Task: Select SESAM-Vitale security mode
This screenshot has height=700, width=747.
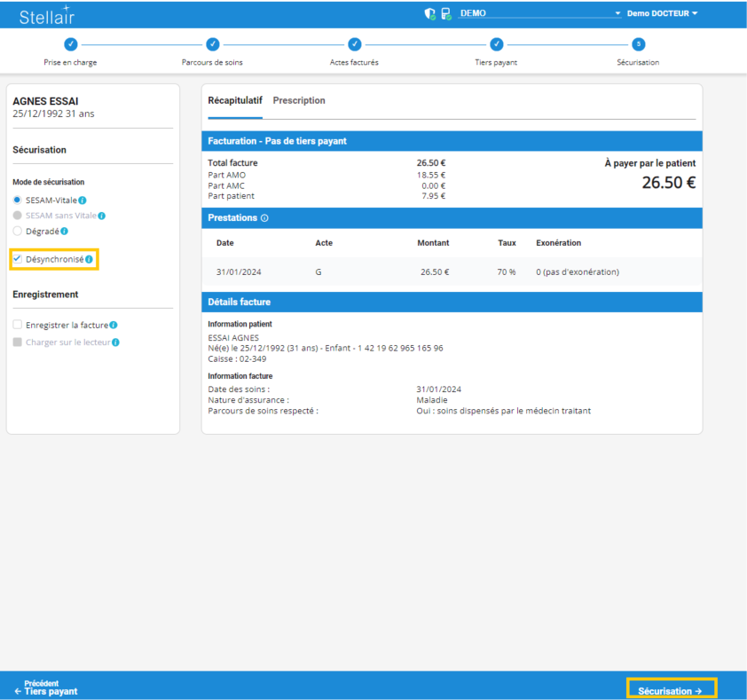Action: point(18,201)
